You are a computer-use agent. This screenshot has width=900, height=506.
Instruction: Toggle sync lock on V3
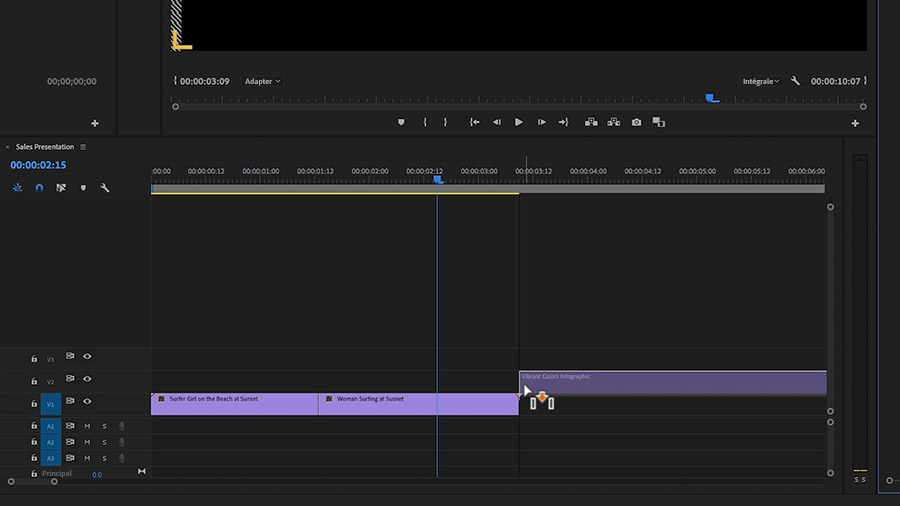click(x=69, y=356)
